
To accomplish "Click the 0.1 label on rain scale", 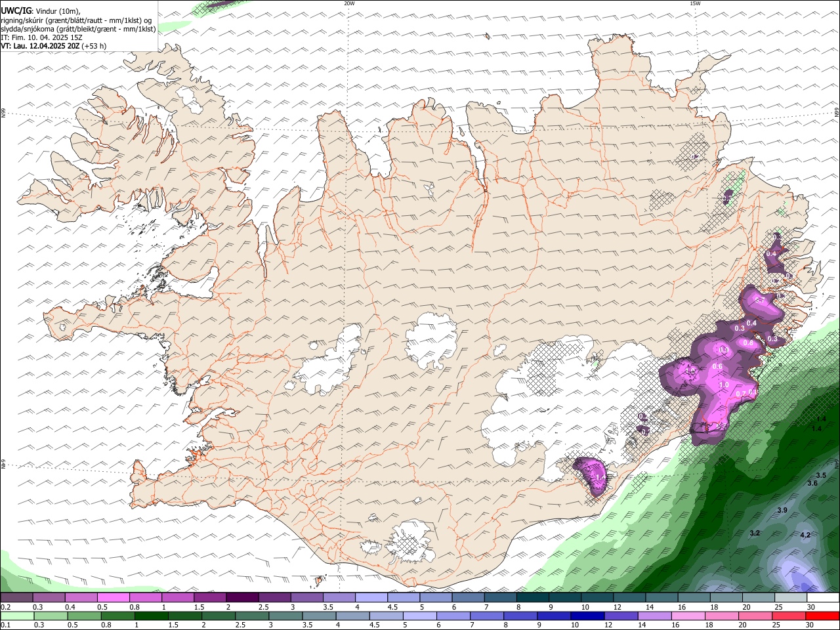I will pos(5,625).
